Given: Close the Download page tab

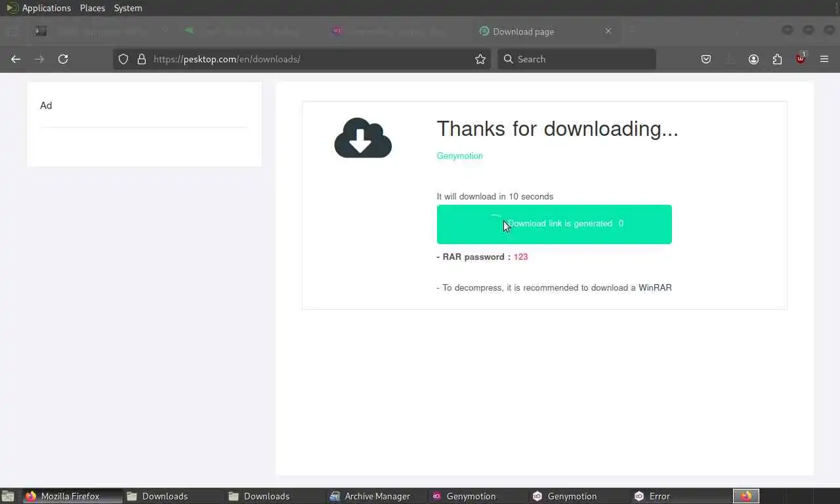Looking at the screenshot, I should coord(608,31).
